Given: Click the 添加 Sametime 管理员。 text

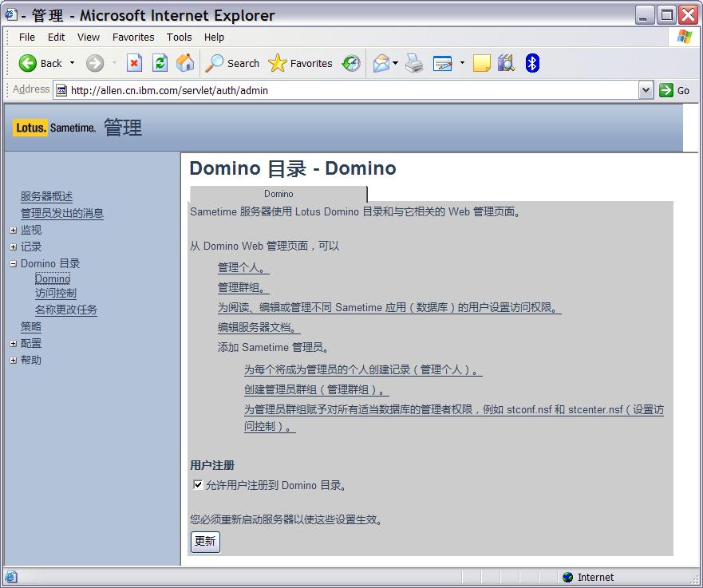Looking at the screenshot, I should click(274, 347).
